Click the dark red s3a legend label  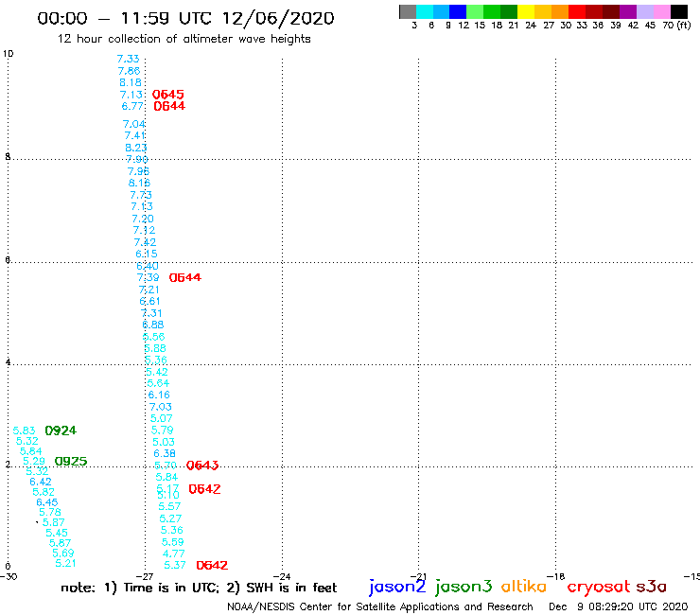(651, 587)
